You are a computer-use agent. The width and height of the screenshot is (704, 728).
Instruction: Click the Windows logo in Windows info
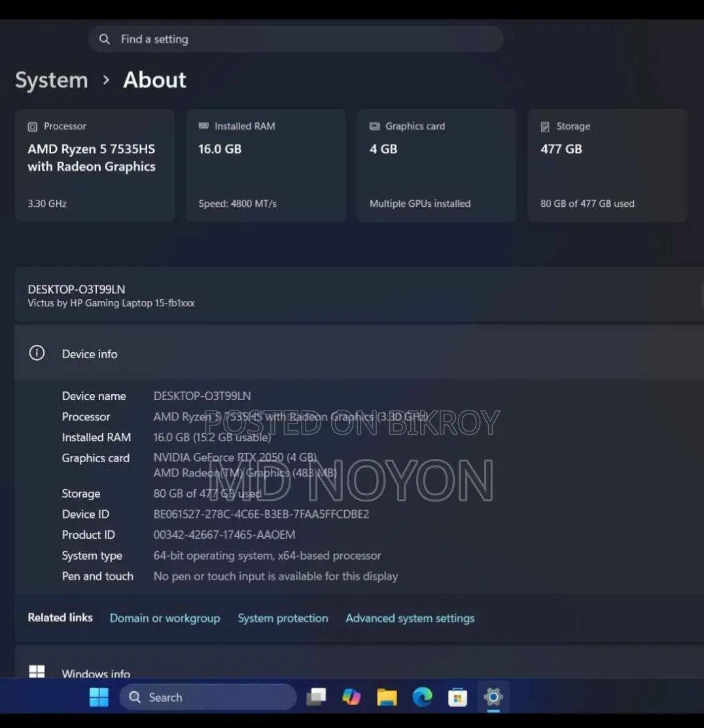pos(37,671)
